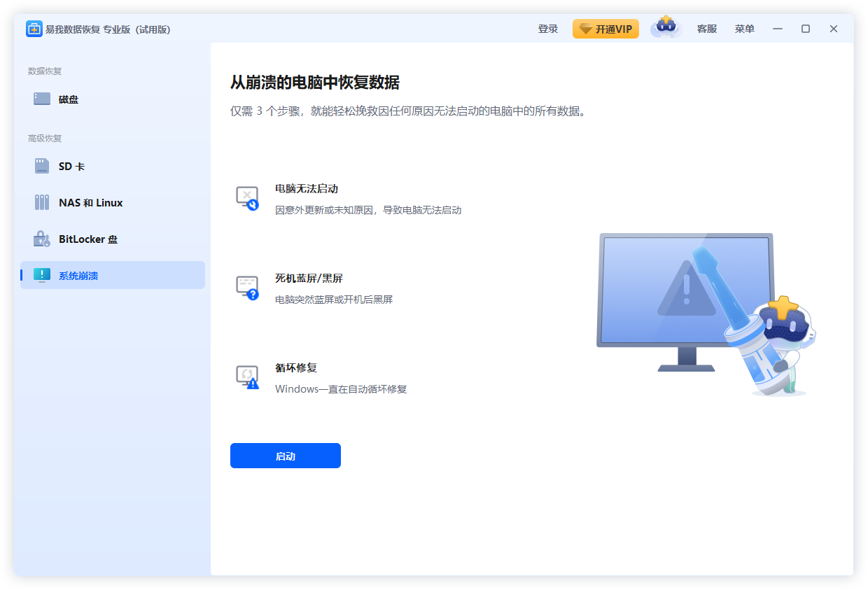Click the crown icon inside the VIP button
Viewport: 868px width, 590px height.
584,29
